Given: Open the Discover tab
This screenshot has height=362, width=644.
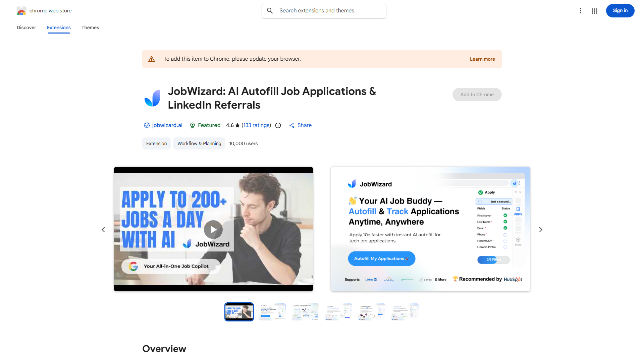Looking at the screenshot, I should (26, 27).
